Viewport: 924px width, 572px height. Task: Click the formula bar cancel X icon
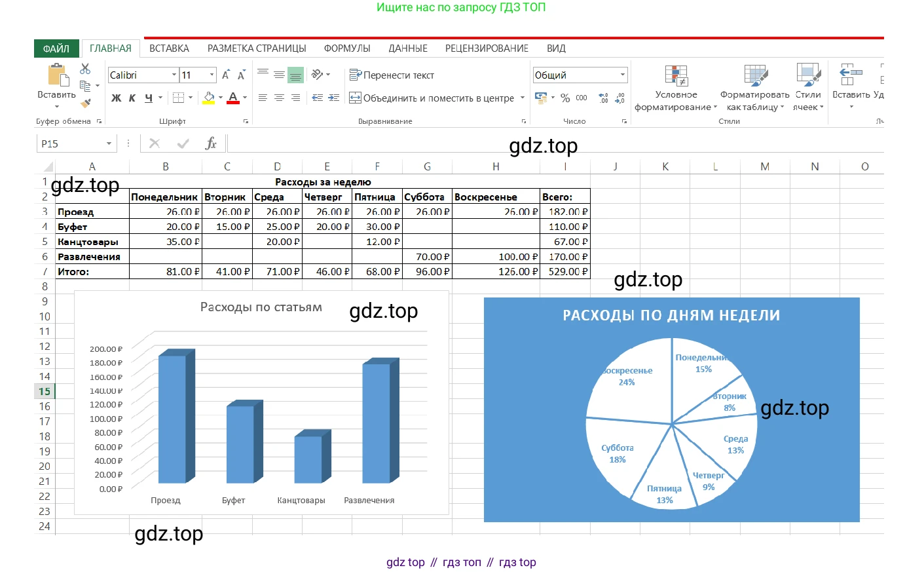(155, 143)
